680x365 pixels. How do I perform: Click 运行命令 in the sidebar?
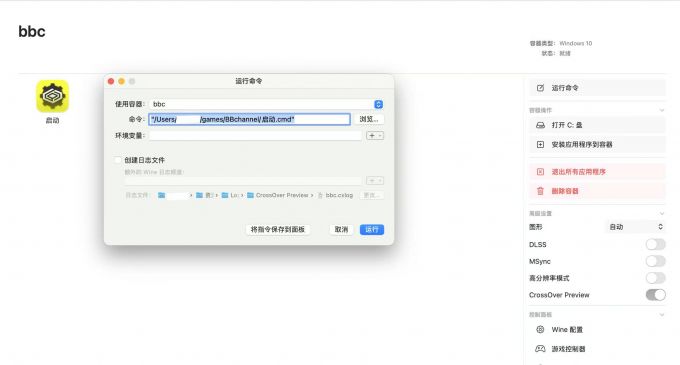(x=597, y=88)
